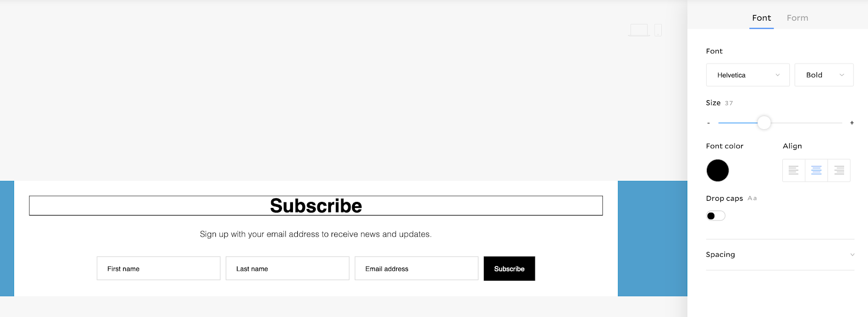Expand the Spacing section
Screen dimensions: 868x317
pyautogui.click(x=780, y=255)
